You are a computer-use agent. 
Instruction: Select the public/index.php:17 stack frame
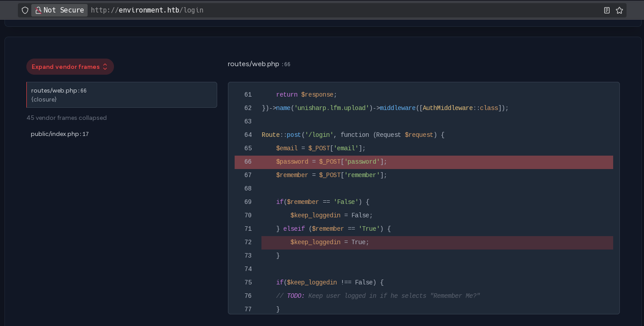(60, 134)
